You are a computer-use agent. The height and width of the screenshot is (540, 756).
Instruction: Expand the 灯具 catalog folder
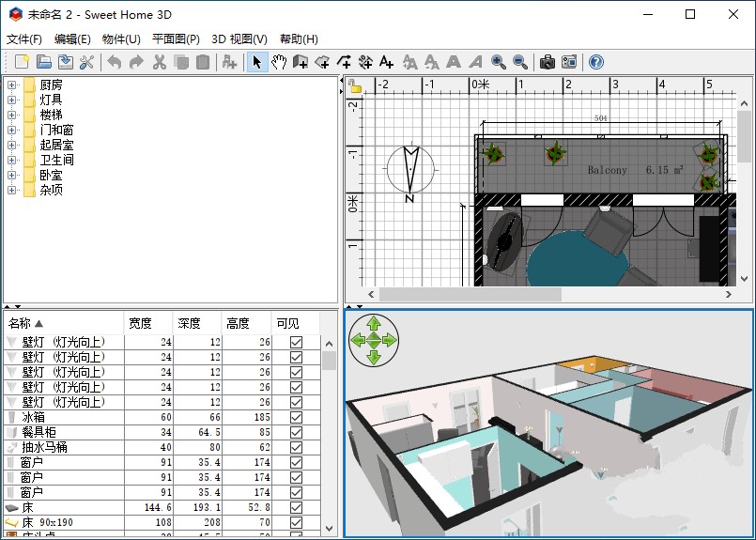point(11,100)
